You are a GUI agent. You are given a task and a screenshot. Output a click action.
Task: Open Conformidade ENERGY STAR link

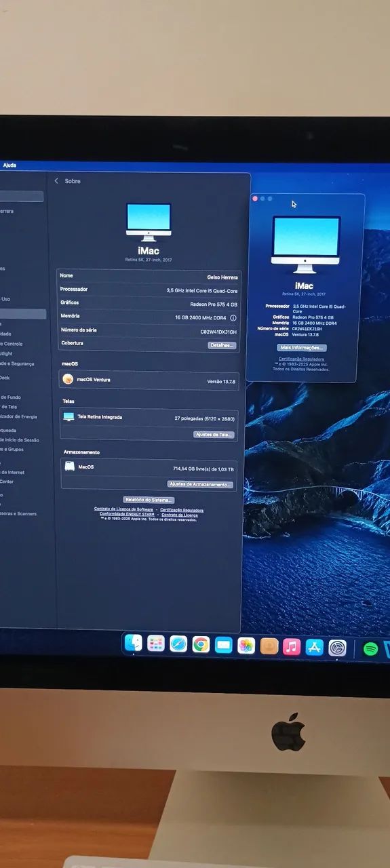click(127, 515)
